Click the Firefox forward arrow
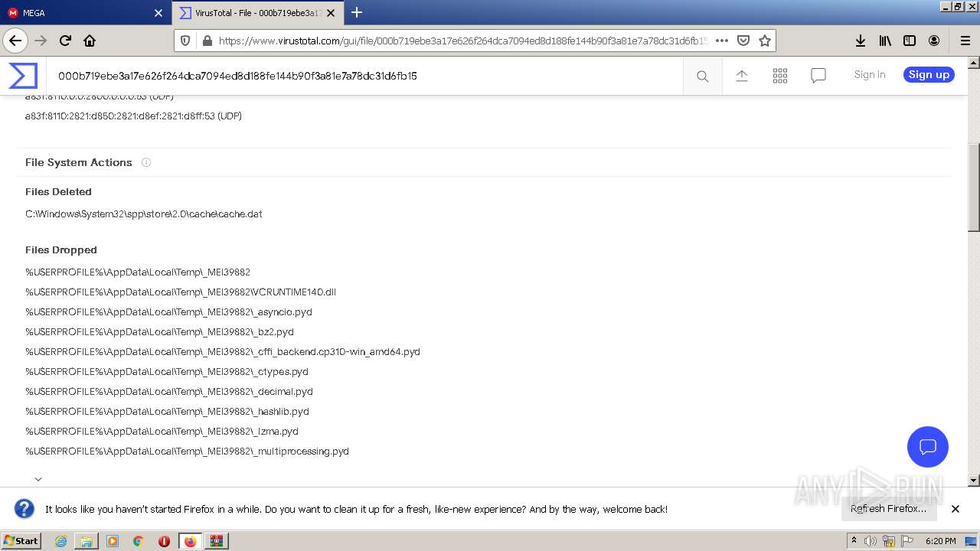 pos(41,41)
